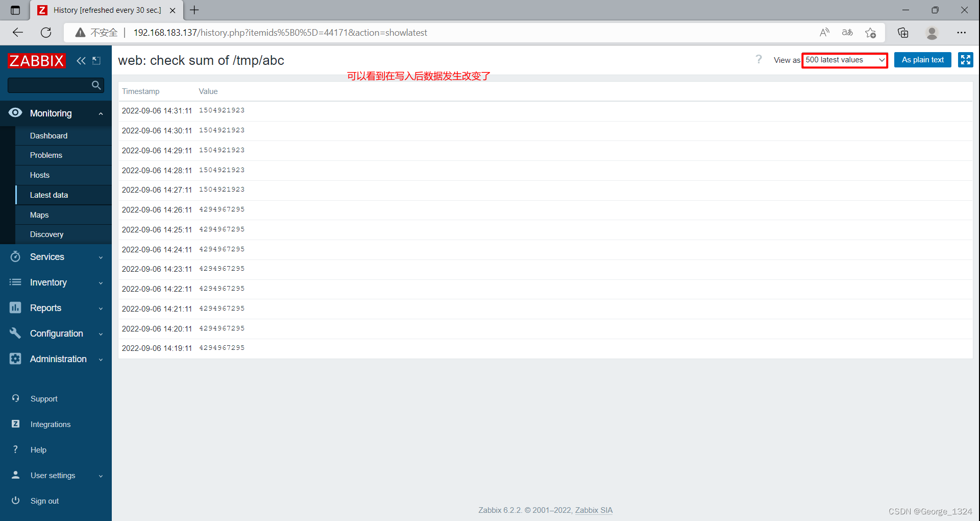The height and width of the screenshot is (521, 980).
Task: Toggle kiosk fullscreen mode icon
Action: click(966, 60)
